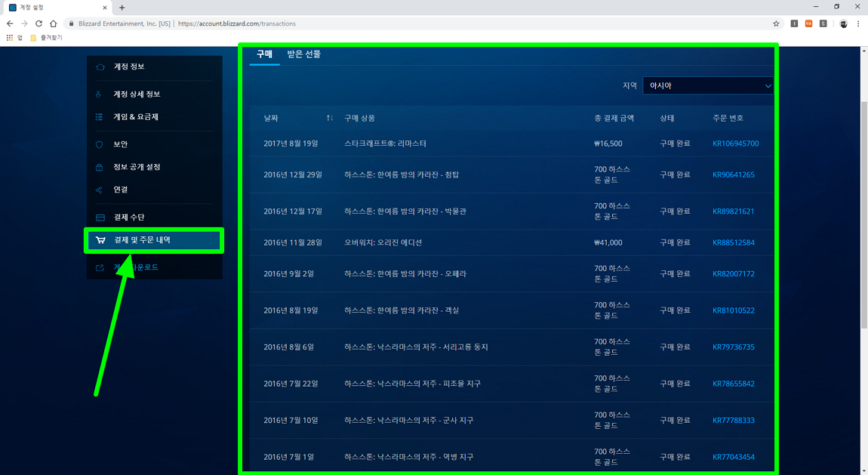Open order link KR82007172
The width and height of the screenshot is (868, 475).
[734, 273]
